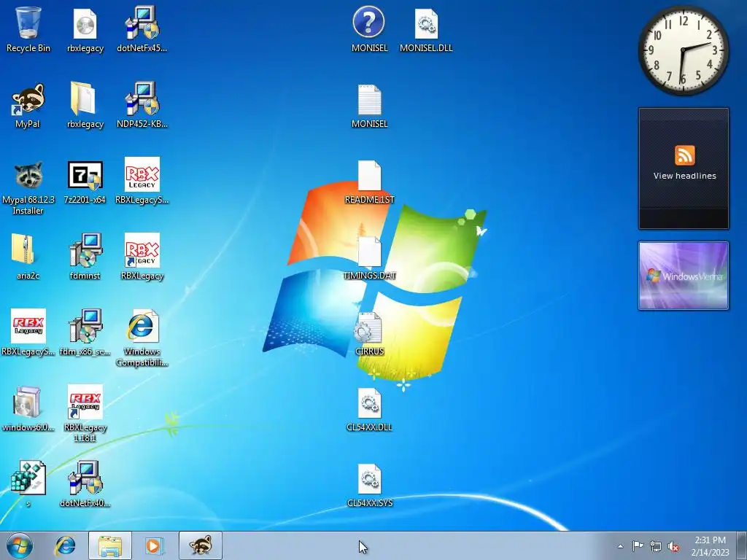Open the Start menu orb
747x560 pixels.
click(x=20, y=545)
